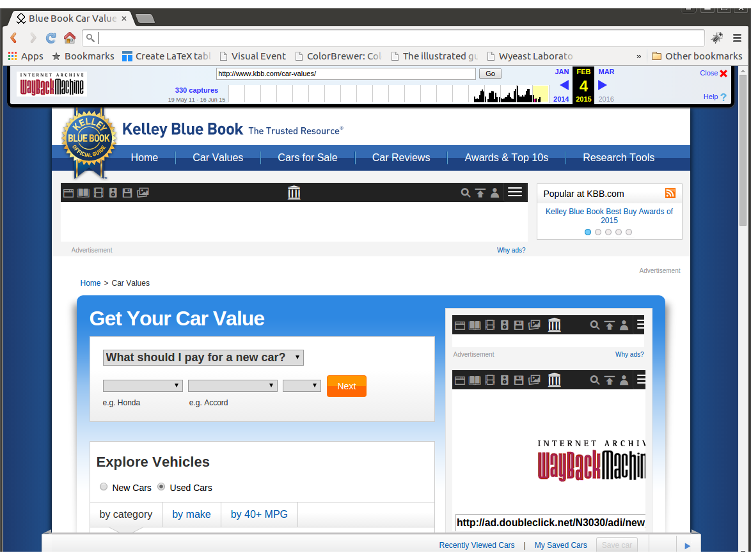Click the Wayback Machine logo in the archive header
The width and height of the screenshot is (751, 560).
(52, 84)
